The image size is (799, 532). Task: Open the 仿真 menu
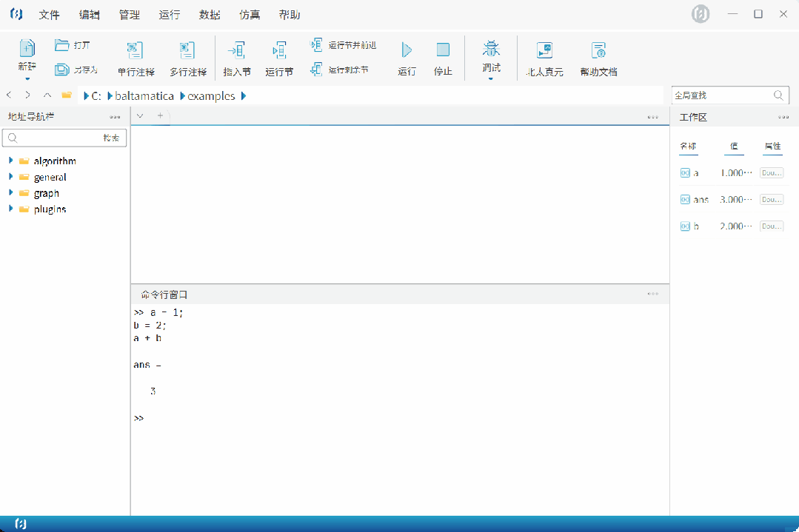coord(250,15)
